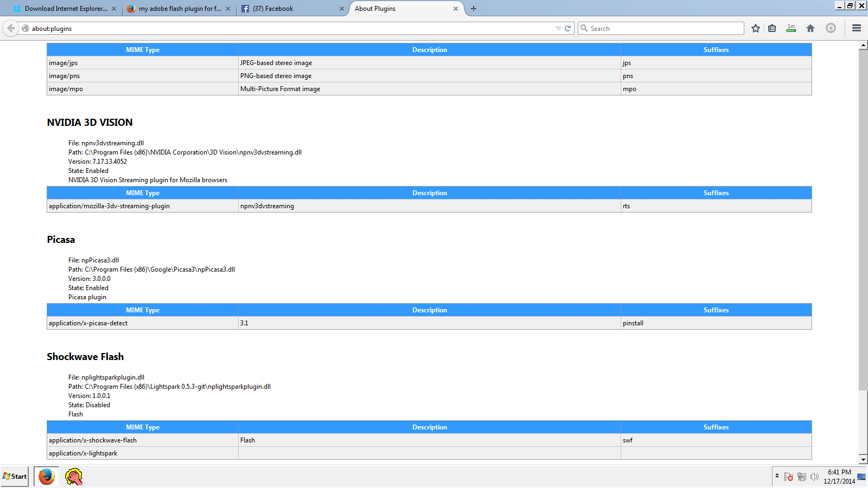
Task: Reload the page with the refresh icon
Action: click(x=568, y=28)
